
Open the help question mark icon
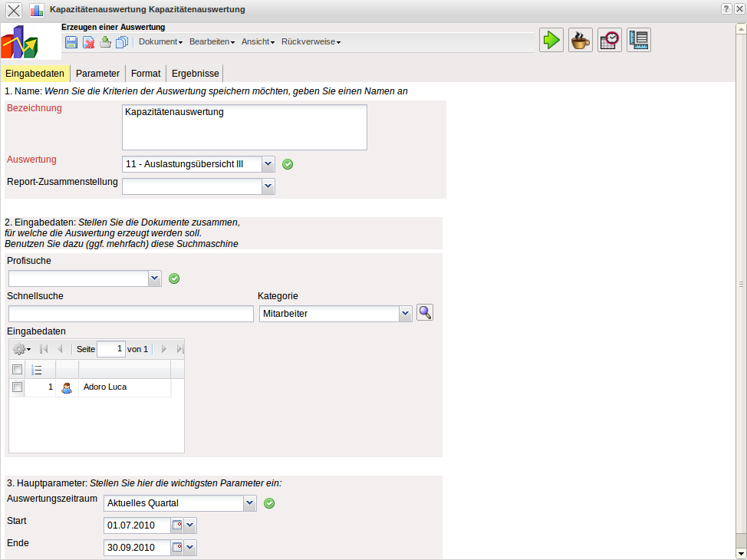(726, 9)
